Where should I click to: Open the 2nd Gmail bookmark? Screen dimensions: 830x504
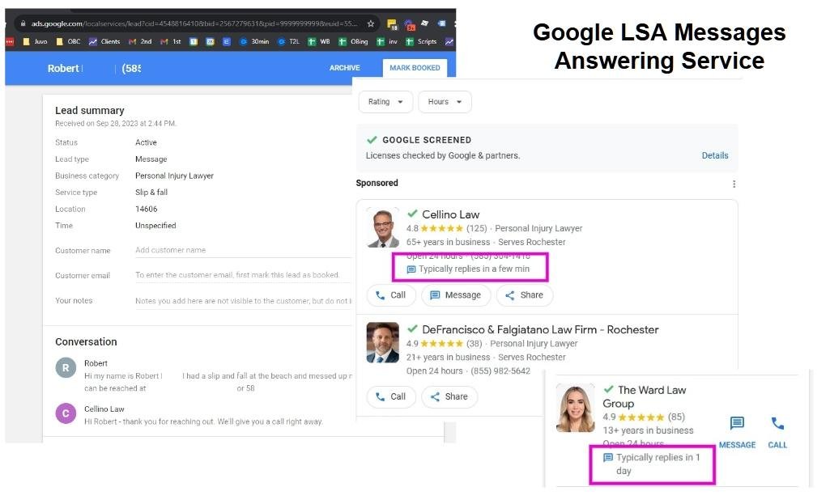click(140, 41)
